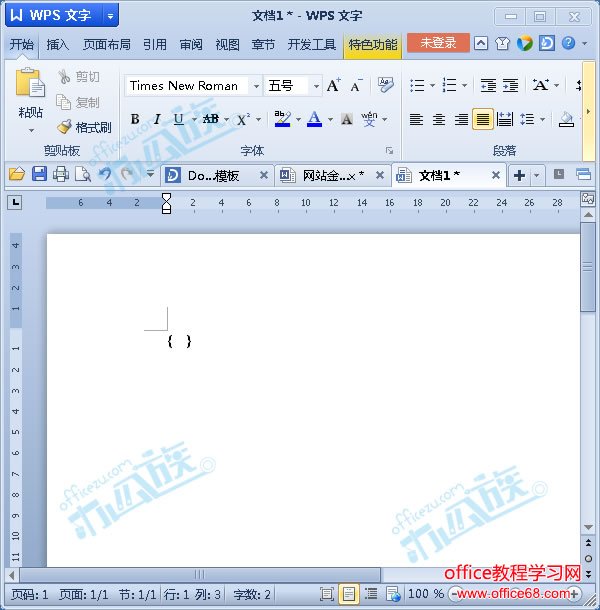
Task: Center align the paragraph
Action: 439,119
